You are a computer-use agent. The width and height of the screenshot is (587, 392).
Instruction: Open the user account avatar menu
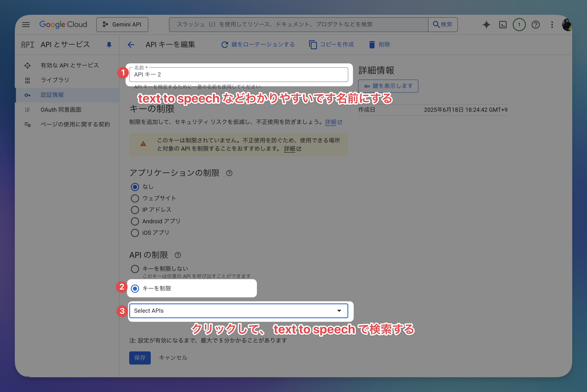point(567,25)
